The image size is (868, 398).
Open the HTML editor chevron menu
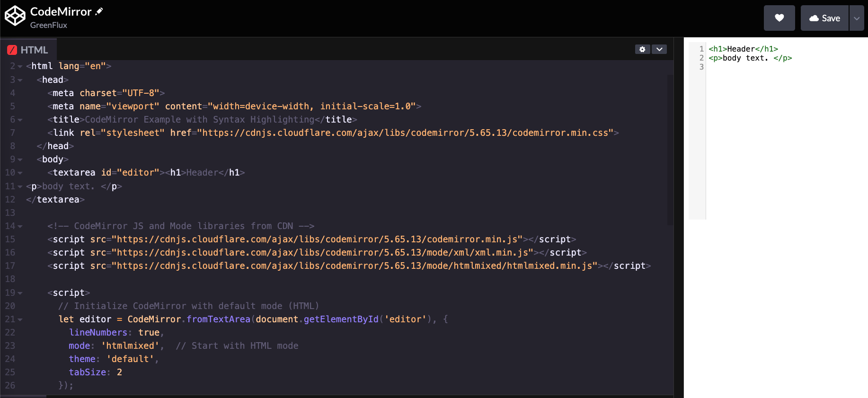(x=659, y=49)
